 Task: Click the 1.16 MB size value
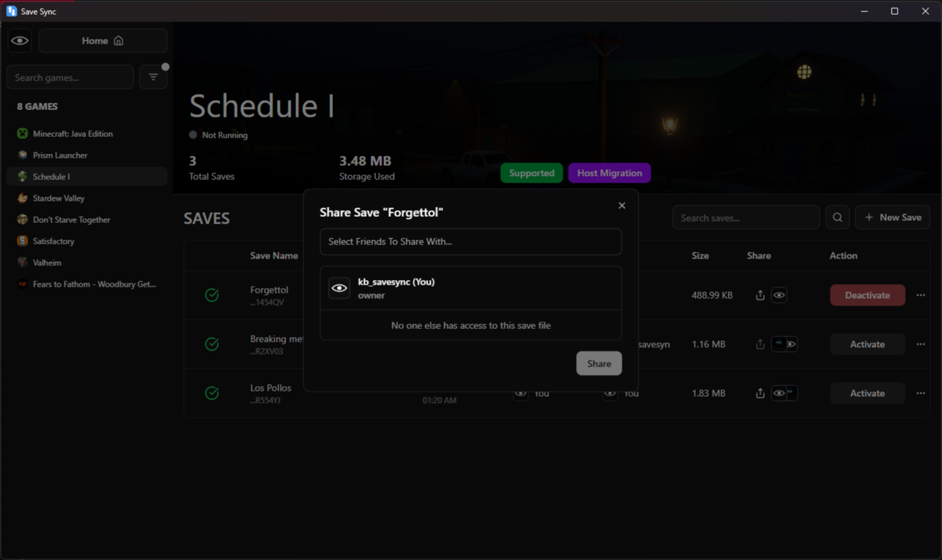click(708, 344)
